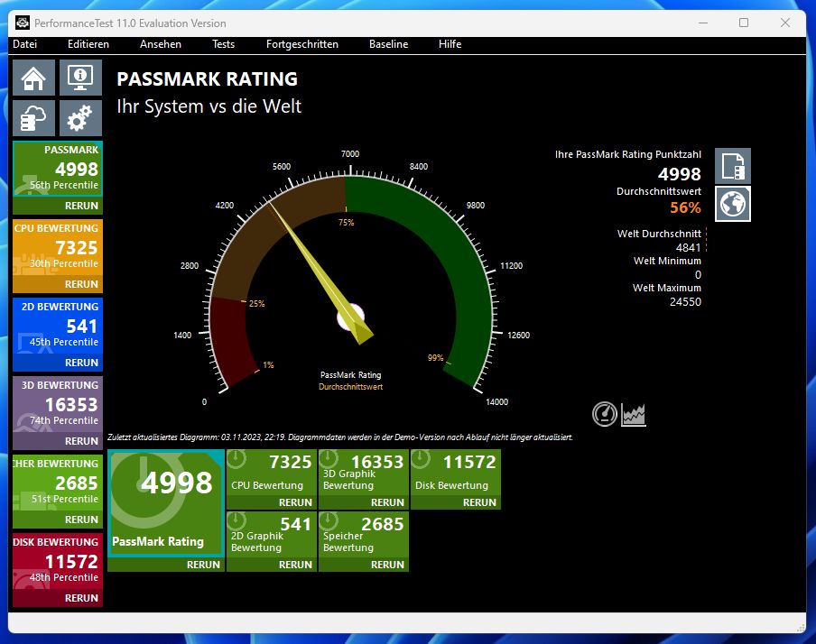The width and height of the screenshot is (816, 644).
Task: Switch to the gauge dial view icon
Action: 605,415
